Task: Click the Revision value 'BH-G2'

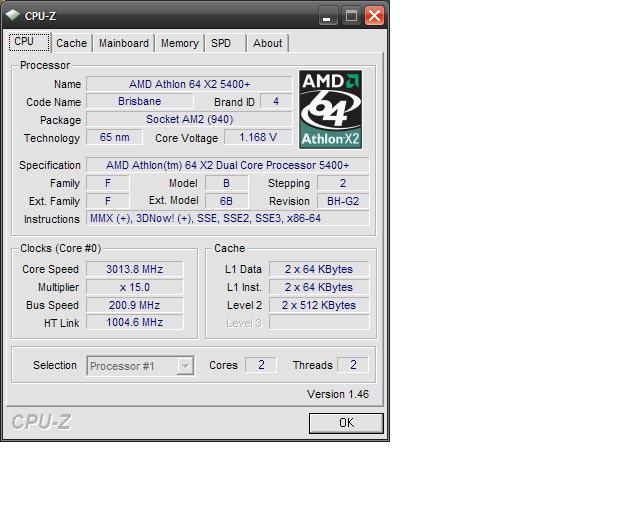Action: 343,201
